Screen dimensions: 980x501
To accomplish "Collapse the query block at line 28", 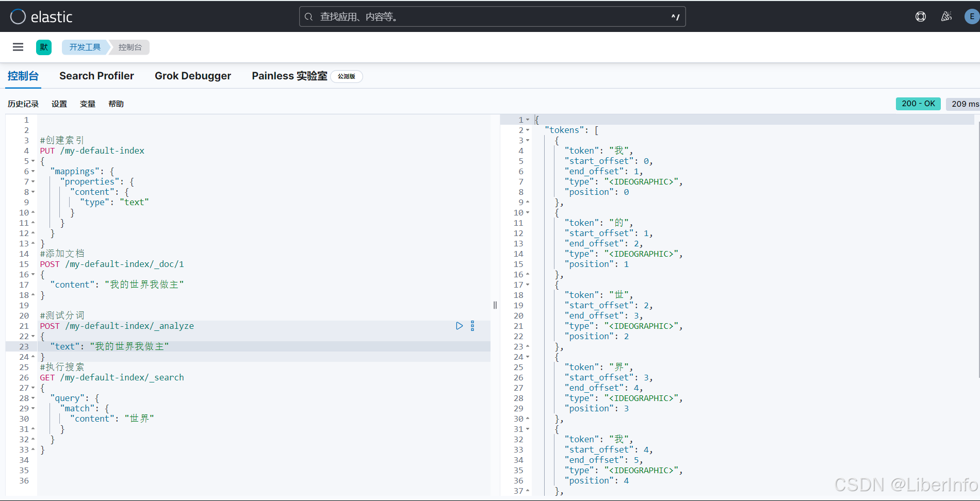I will 33,398.
